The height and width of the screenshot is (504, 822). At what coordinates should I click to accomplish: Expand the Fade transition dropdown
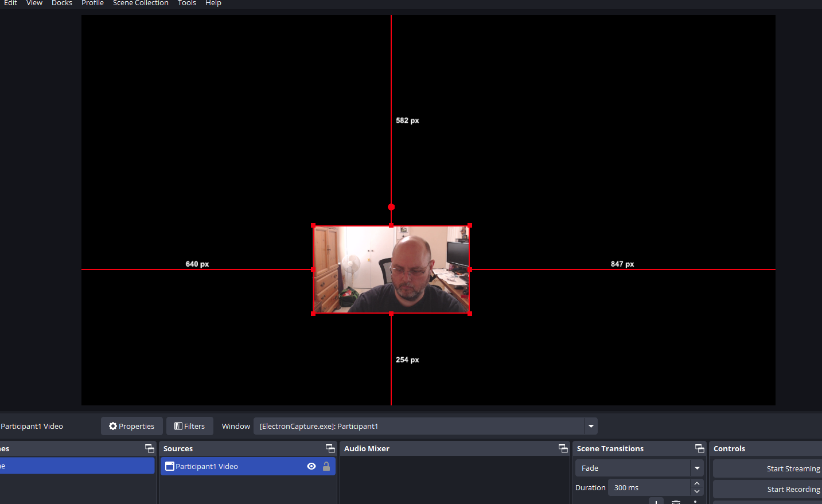(697, 468)
